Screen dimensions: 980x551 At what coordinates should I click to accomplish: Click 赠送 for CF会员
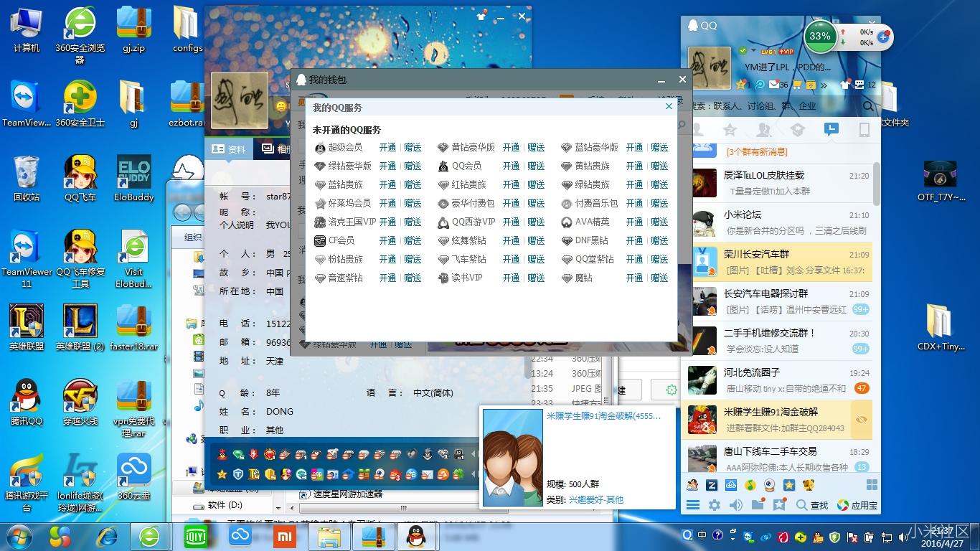tap(413, 240)
